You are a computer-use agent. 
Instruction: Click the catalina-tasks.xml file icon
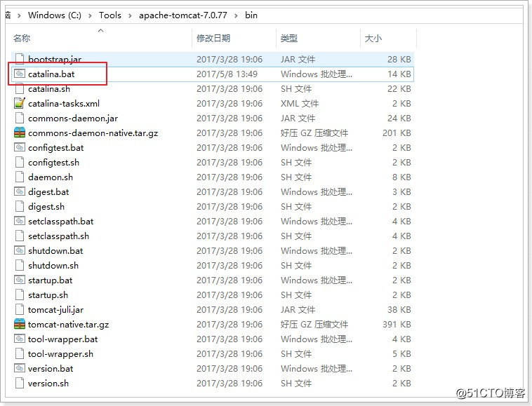click(20, 103)
